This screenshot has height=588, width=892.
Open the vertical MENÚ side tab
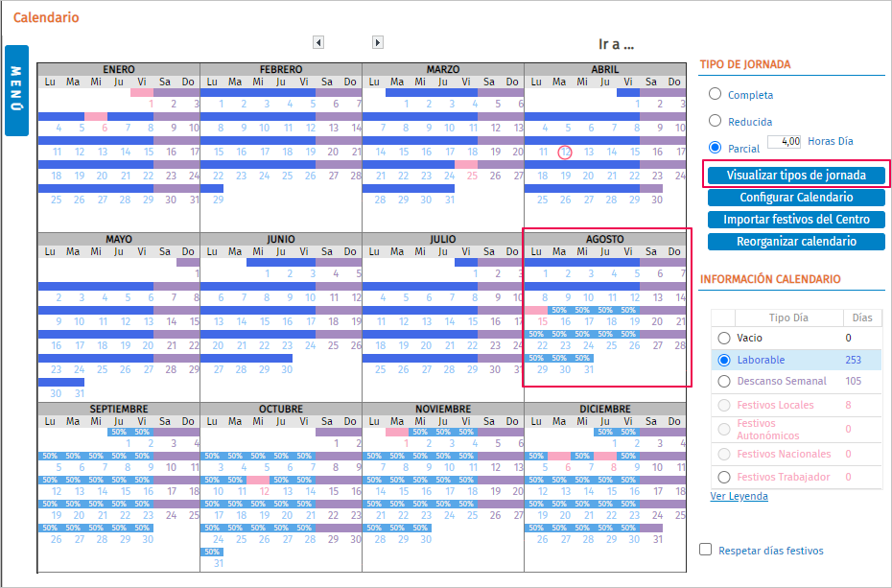coord(16,90)
